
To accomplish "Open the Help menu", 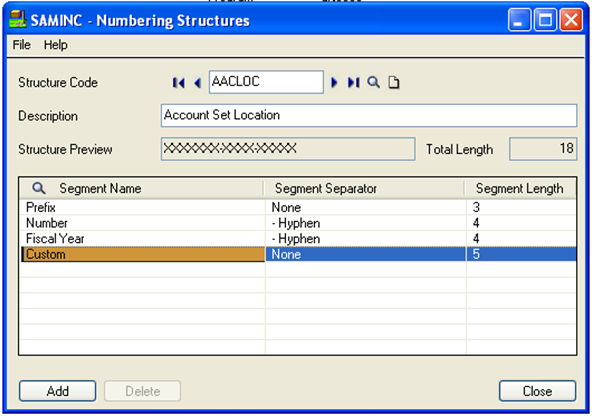I will click(56, 45).
